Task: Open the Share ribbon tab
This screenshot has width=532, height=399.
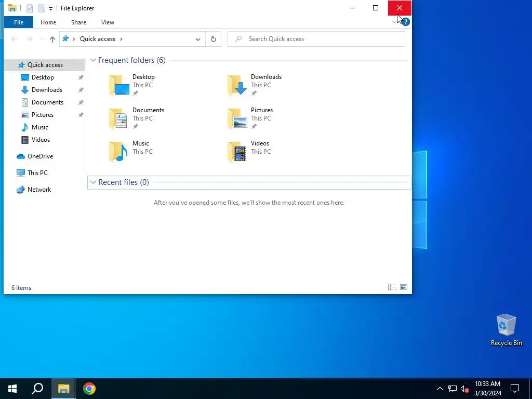Action: pyautogui.click(x=78, y=22)
